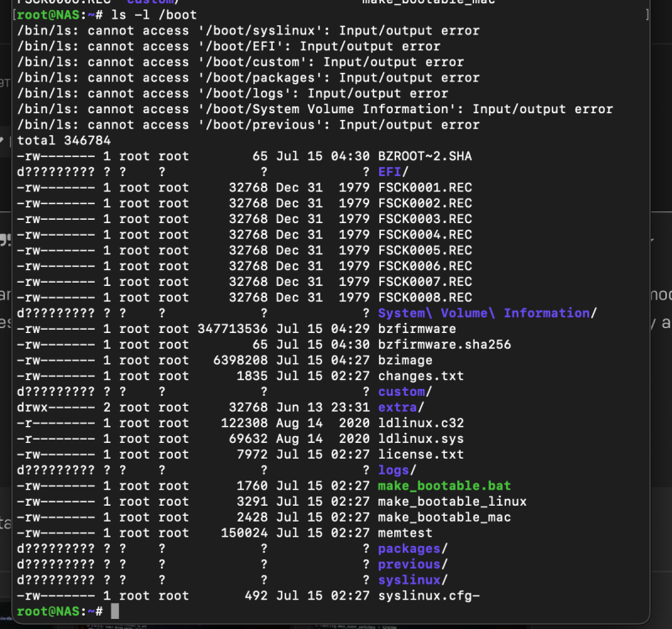The width and height of the screenshot is (672, 629).
Task: Click the extra/ directory entry
Action: click(x=401, y=408)
